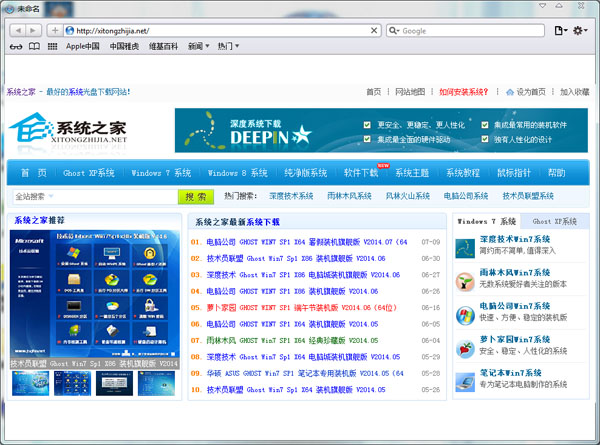Click the Google search field
Viewport: 600px width, 445px height.
click(x=460, y=31)
